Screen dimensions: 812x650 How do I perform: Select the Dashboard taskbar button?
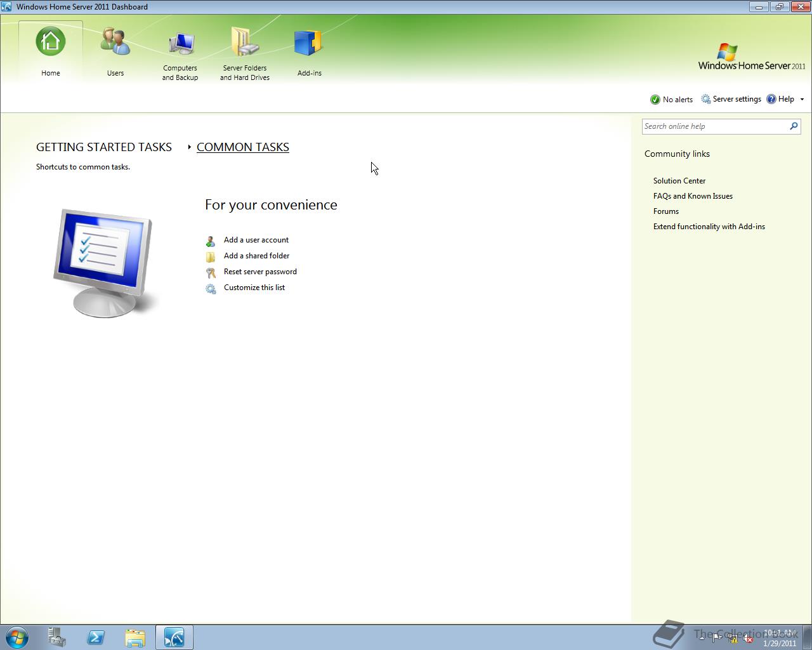[174, 637]
